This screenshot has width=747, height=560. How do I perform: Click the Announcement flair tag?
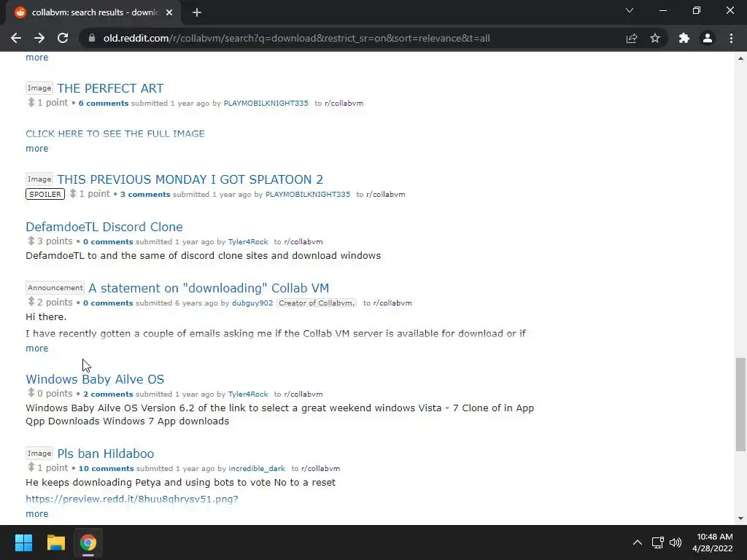click(55, 287)
